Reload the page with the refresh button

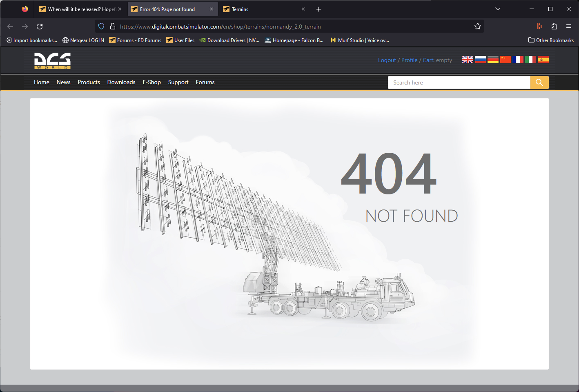pyautogui.click(x=40, y=27)
